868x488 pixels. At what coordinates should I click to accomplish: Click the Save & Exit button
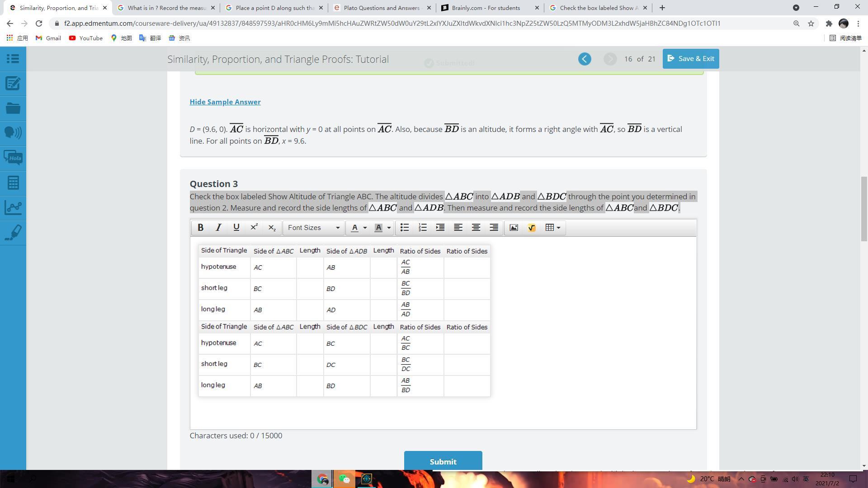click(690, 59)
